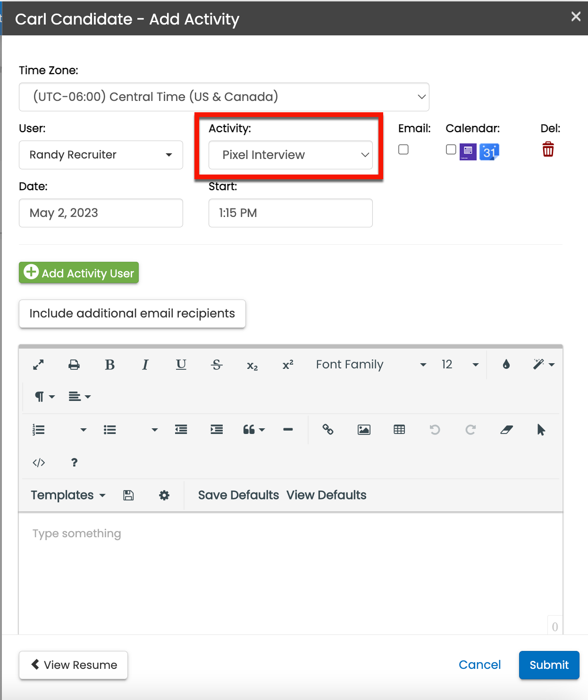Insert an image into the editor
The image size is (588, 700).
pyautogui.click(x=364, y=430)
